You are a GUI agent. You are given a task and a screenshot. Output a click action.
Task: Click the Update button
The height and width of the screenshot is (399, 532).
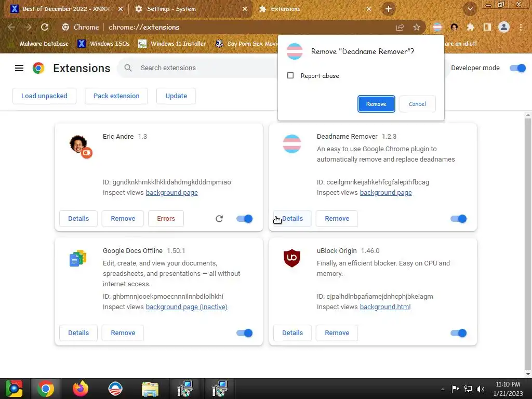(x=176, y=96)
